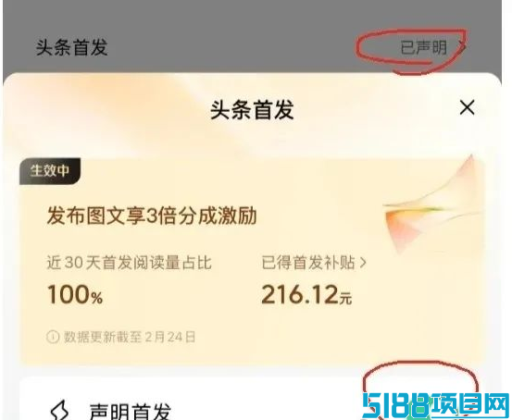Click the 数据更新截至 2月24日 note
This screenshot has height=420, width=512.
tap(130, 337)
